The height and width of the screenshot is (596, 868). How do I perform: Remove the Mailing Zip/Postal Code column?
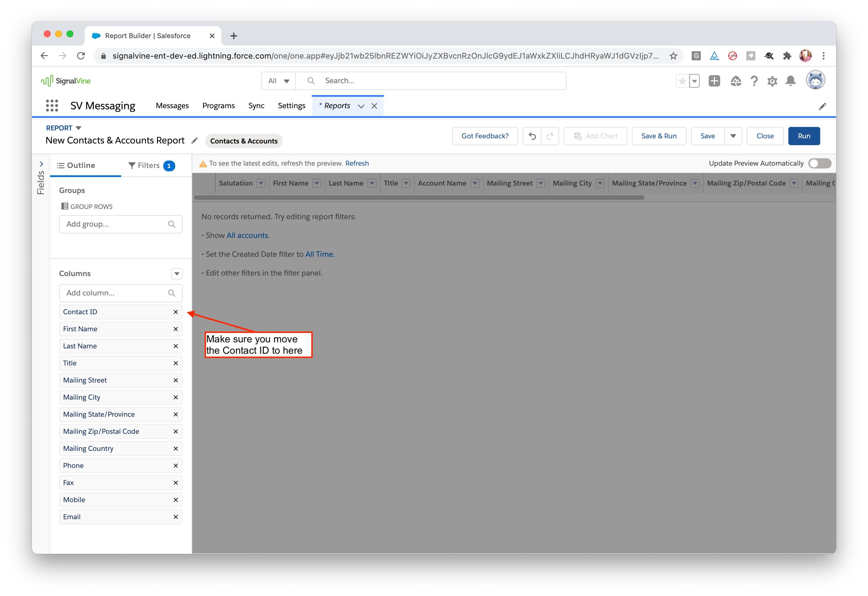(175, 431)
